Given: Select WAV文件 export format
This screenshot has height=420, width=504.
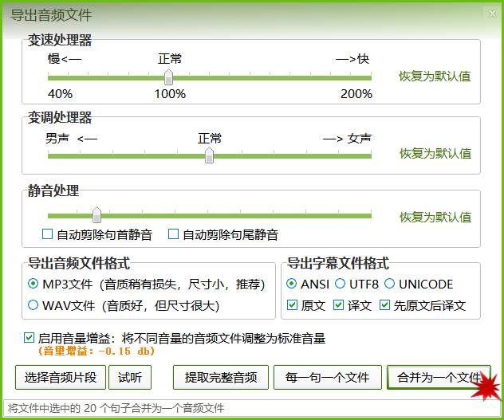Looking at the screenshot, I should (x=33, y=305).
